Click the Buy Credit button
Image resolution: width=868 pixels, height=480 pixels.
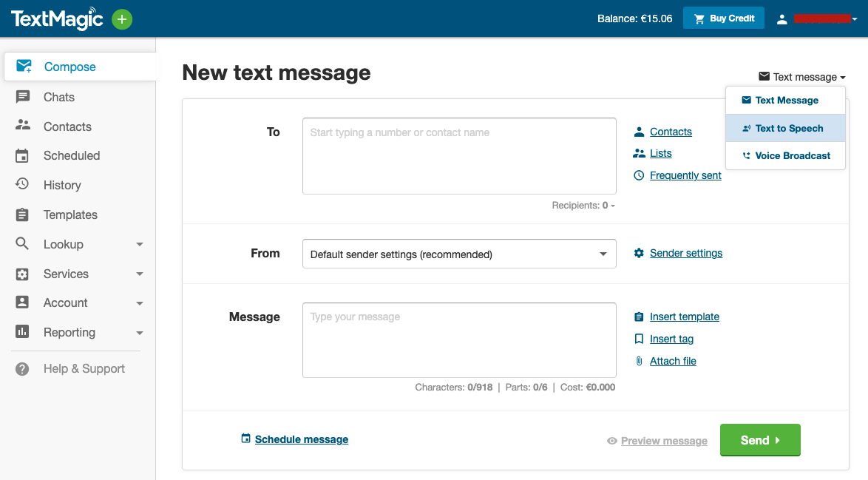(723, 18)
